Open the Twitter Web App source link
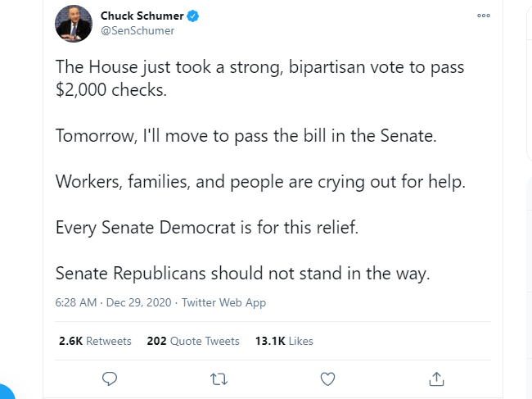This screenshot has width=532, height=399. pyautogui.click(x=223, y=302)
